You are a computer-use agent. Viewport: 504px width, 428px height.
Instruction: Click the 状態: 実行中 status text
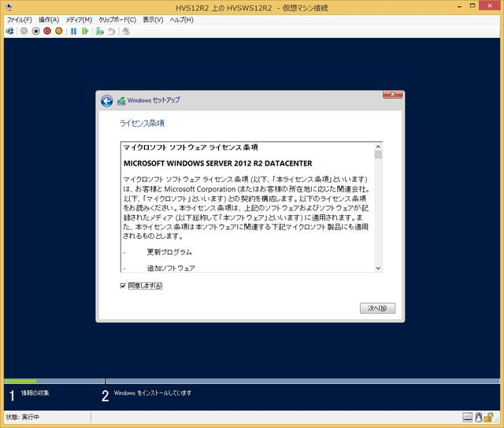pos(23,418)
